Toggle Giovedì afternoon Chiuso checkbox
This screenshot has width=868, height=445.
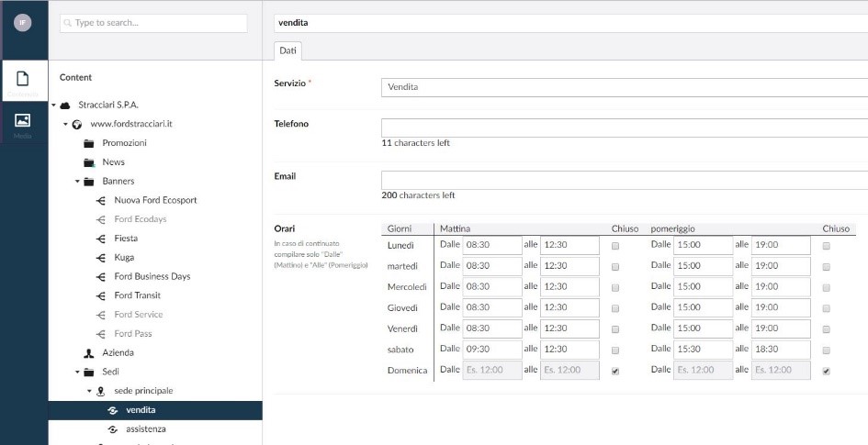point(827,308)
